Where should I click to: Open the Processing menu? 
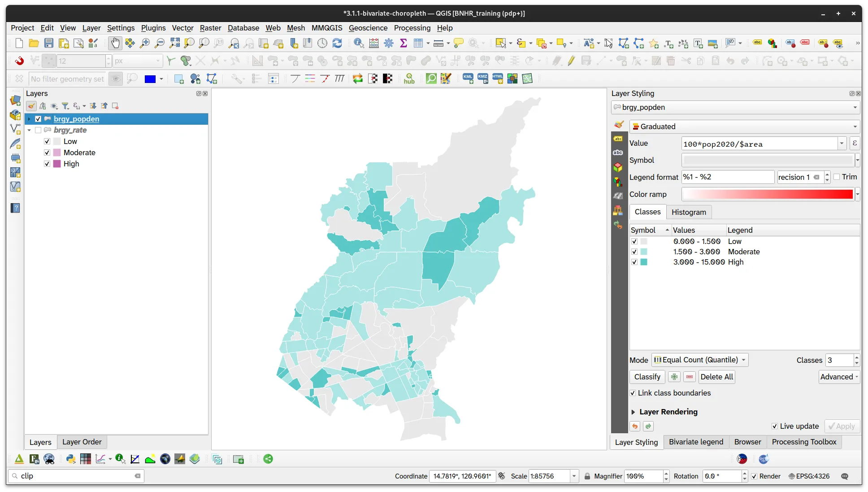(412, 28)
